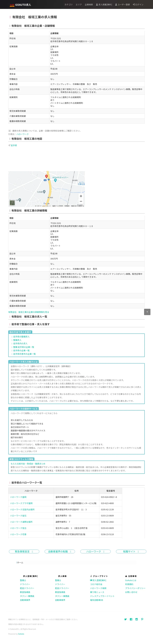Open ハローワーク花巻 link

[x=18, y=534]
